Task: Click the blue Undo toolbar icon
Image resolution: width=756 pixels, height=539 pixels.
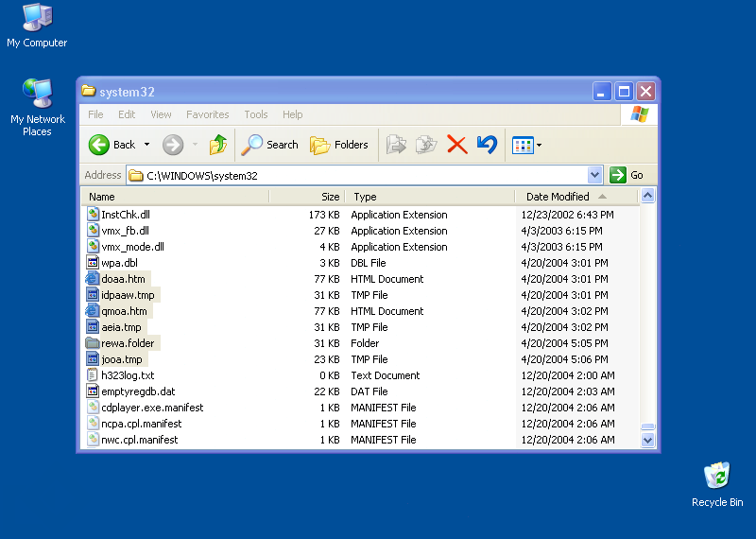Action: click(x=487, y=145)
